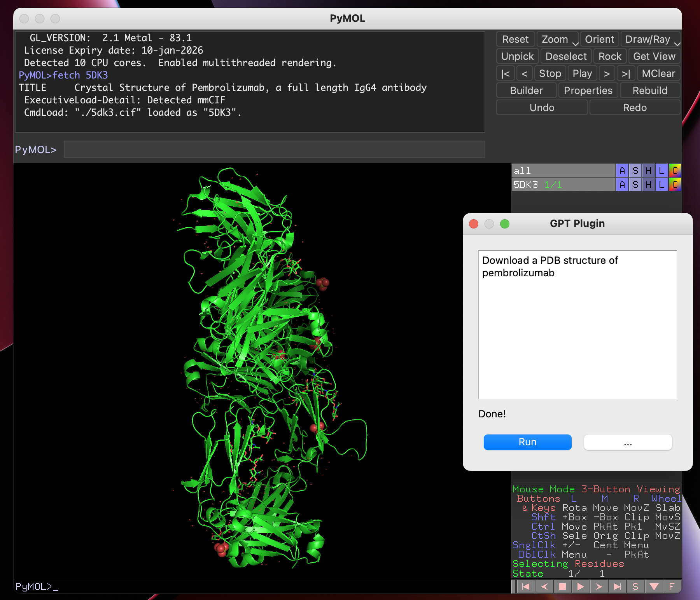This screenshot has height=600, width=700.
Task: Open the Draw/Ray dropdown button
Action: 650,39
